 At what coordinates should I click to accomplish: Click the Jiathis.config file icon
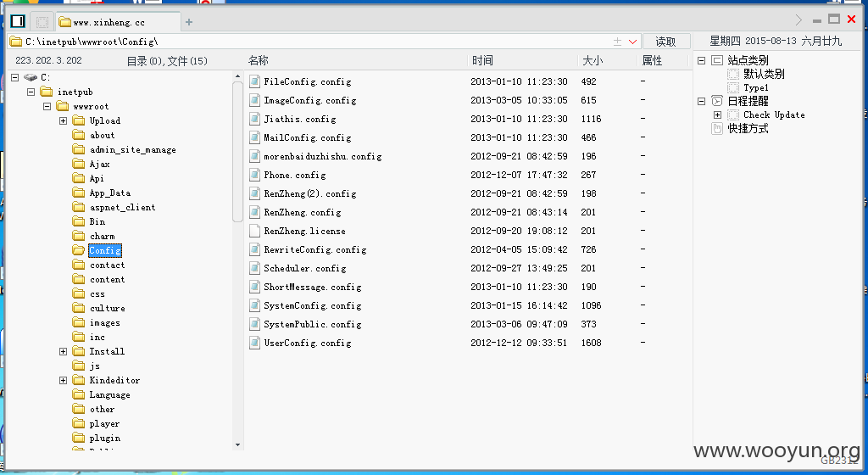coord(254,119)
